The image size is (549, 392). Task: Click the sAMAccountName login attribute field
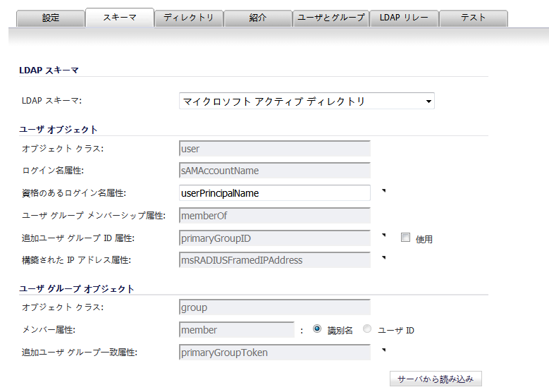point(275,171)
